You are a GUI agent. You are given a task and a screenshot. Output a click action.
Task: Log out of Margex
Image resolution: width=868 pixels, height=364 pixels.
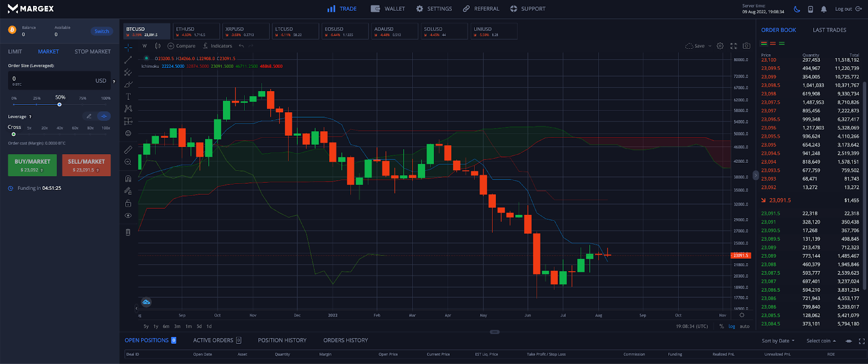848,9
